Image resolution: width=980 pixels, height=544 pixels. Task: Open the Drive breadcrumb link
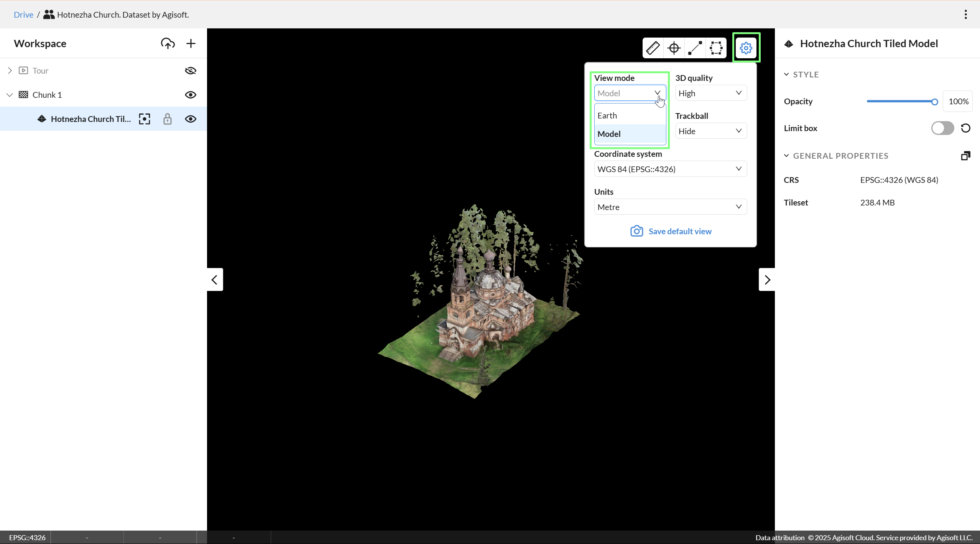[23, 15]
